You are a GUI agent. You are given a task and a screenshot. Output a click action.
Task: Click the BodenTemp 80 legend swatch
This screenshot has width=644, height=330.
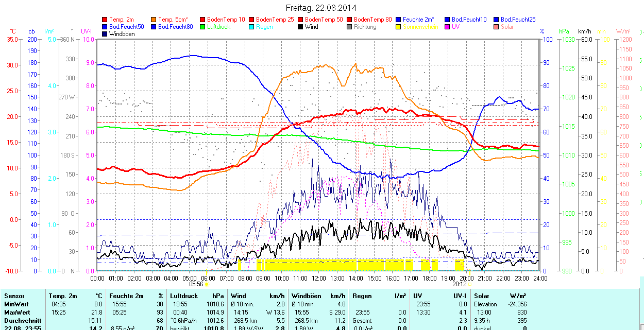(x=349, y=20)
